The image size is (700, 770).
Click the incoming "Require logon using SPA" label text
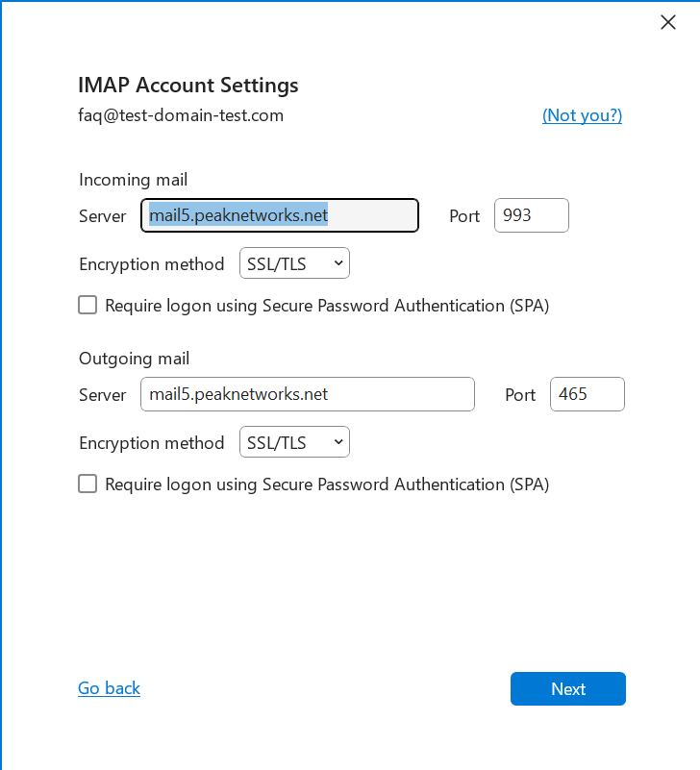[x=327, y=306]
